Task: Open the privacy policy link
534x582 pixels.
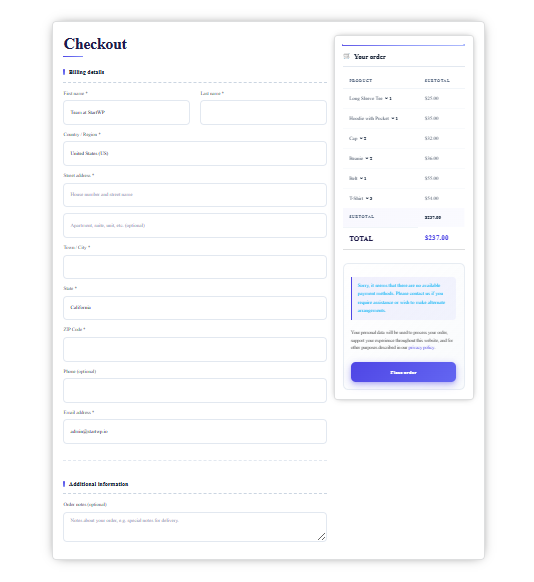Action: tap(421, 347)
